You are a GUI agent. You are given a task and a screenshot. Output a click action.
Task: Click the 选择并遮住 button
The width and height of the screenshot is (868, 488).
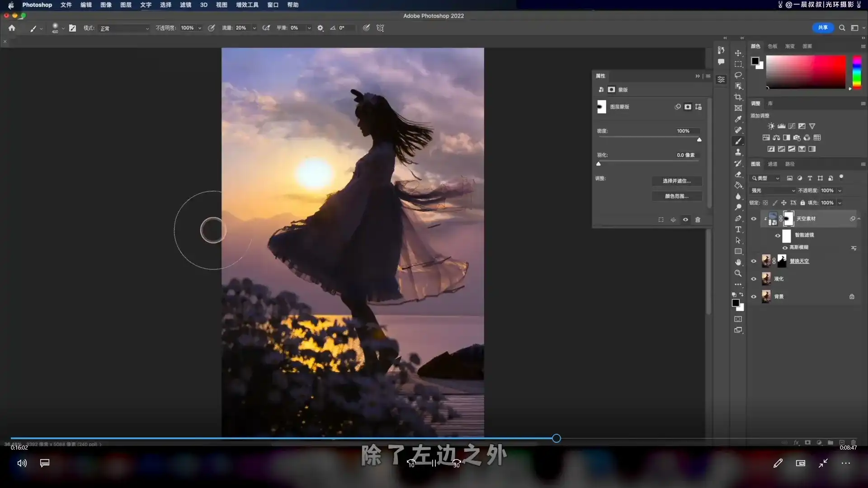point(677,181)
